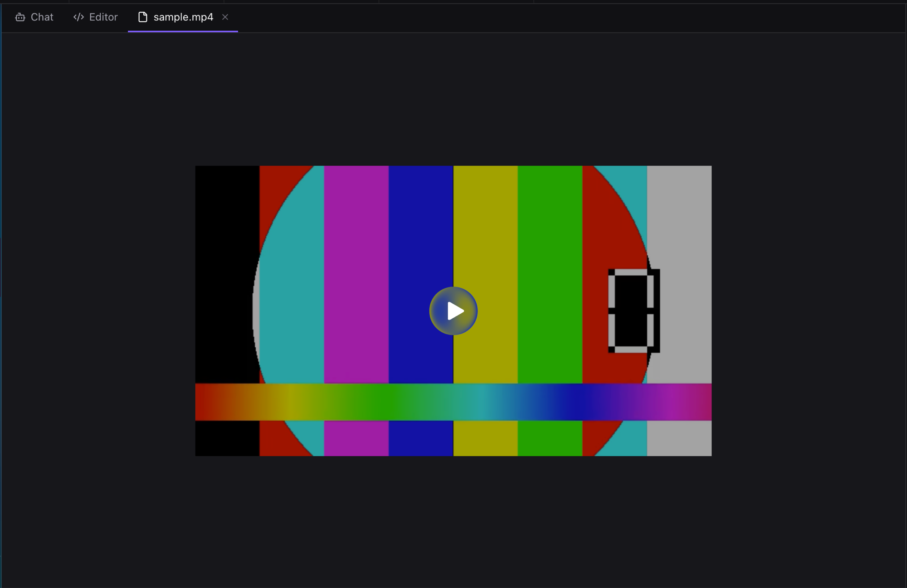This screenshot has width=907, height=588.
Task: Switch to the Chat tab
Action: (x=34, y=17)
